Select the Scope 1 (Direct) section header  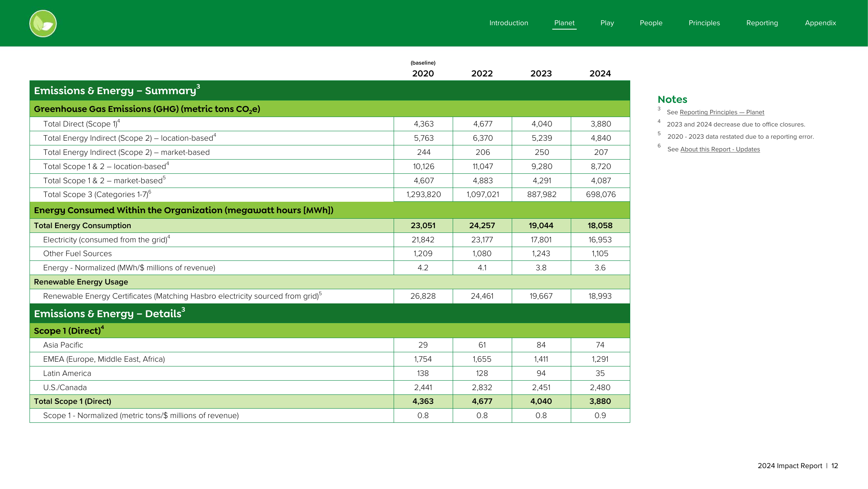69,330
